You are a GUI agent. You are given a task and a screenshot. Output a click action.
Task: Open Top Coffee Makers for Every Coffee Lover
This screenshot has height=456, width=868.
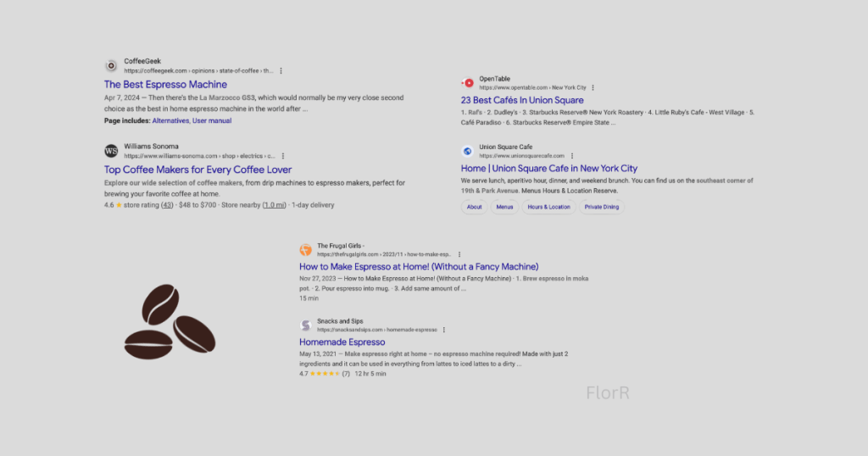click(198, 170)
